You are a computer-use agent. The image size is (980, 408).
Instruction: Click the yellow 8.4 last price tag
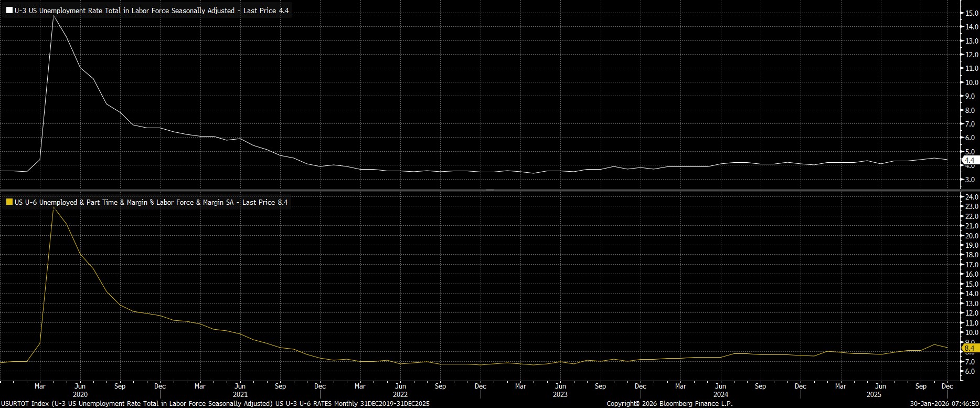pos(969,348)
